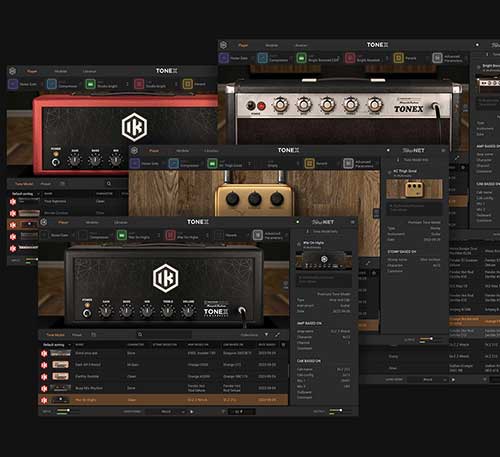
Task: Toggle the blue Compressor block in the gold pedal window
Action: [x=174, y=163]
